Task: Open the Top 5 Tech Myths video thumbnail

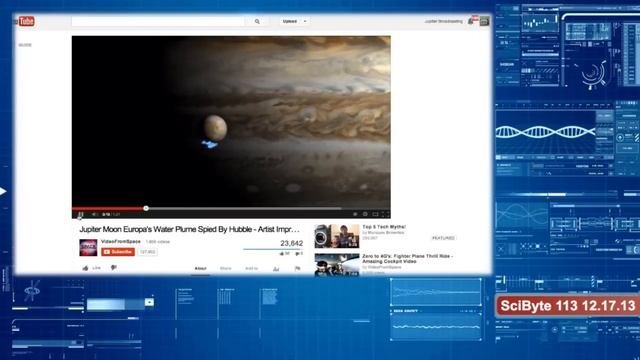Action: pyautogui.click(x=337, y=236)
